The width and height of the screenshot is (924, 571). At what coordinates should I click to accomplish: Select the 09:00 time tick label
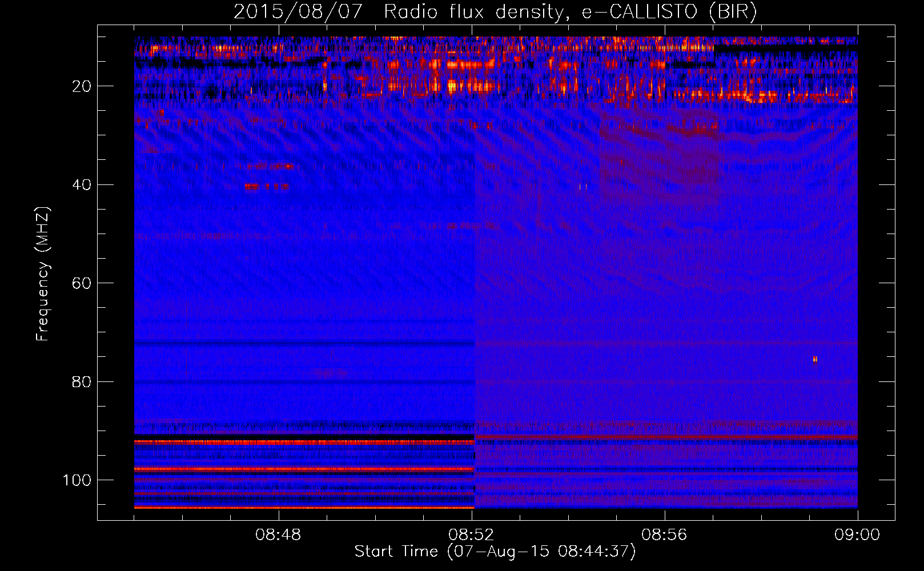[x=857, y=535]
